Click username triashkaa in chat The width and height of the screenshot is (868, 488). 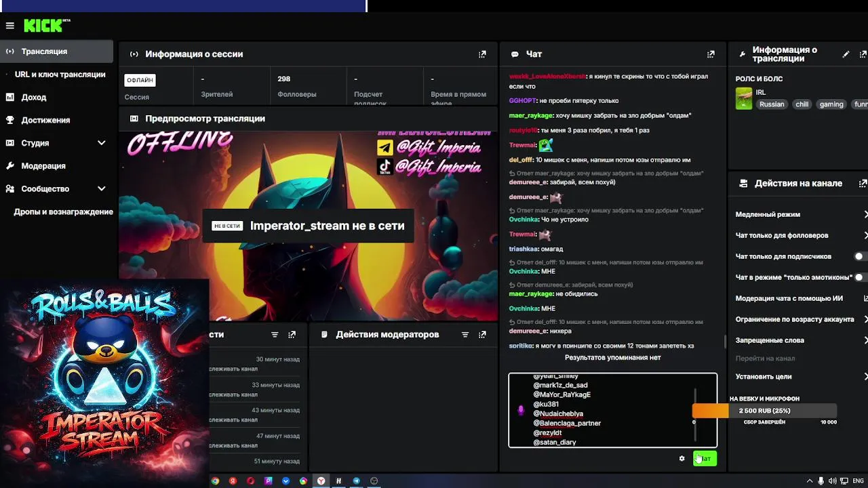pos(524,249)
